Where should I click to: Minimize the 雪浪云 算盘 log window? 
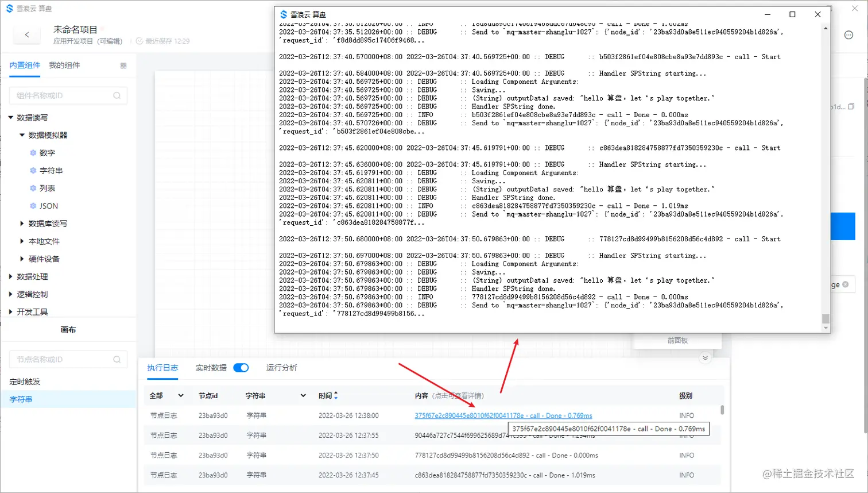768,14
